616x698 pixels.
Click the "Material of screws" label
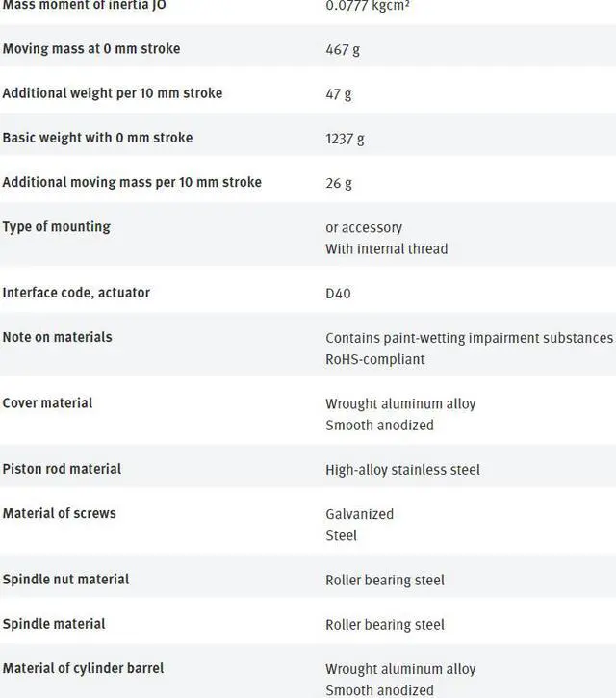tap(59, 513)
